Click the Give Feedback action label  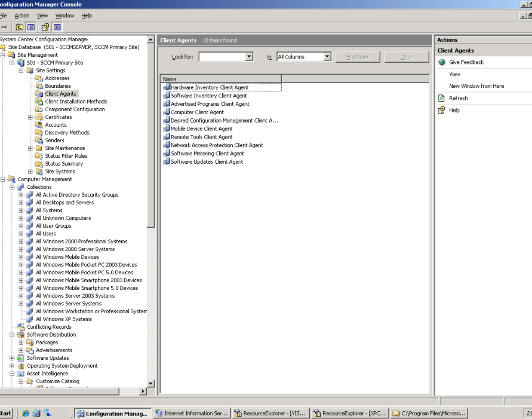click(466, 62)
